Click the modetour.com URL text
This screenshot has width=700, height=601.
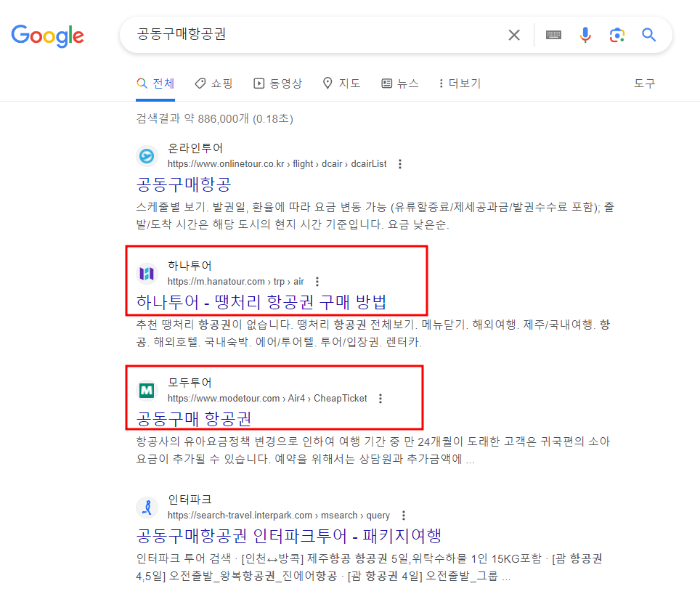267,398
